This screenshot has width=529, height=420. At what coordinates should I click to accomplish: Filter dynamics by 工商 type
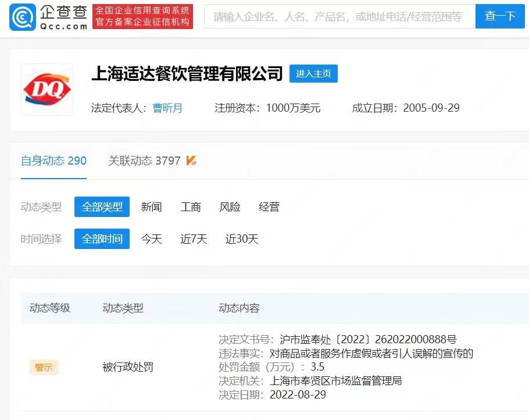pos(191,207)
